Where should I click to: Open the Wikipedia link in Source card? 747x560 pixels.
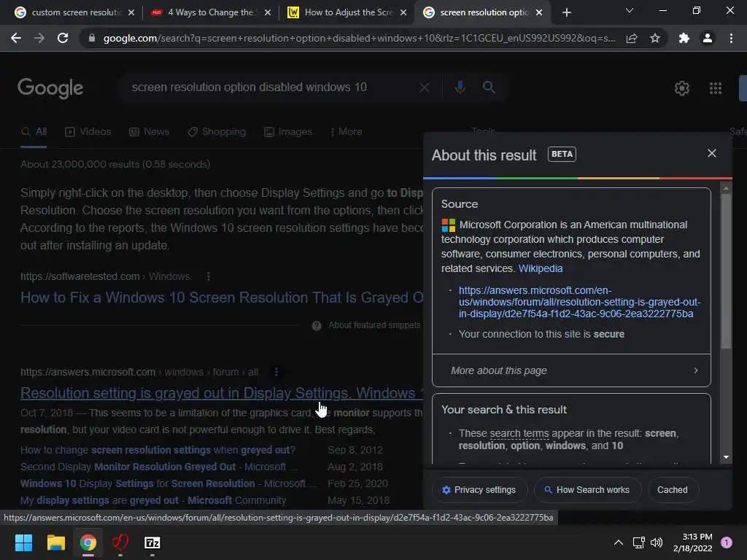point(541,268)
